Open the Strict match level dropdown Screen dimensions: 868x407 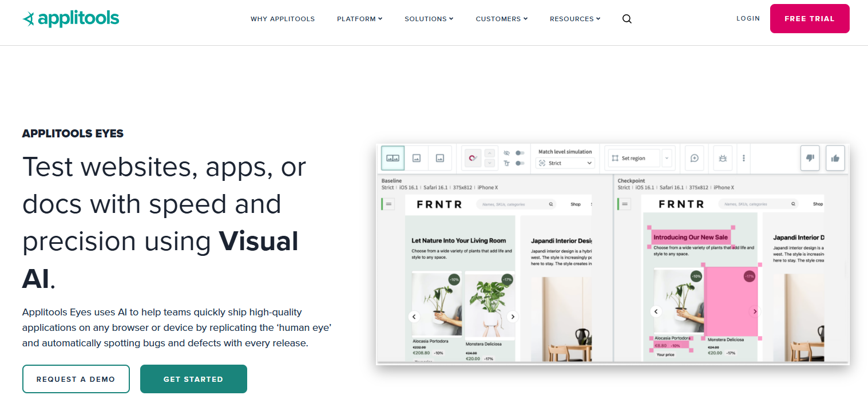click(x=565, y=163)
